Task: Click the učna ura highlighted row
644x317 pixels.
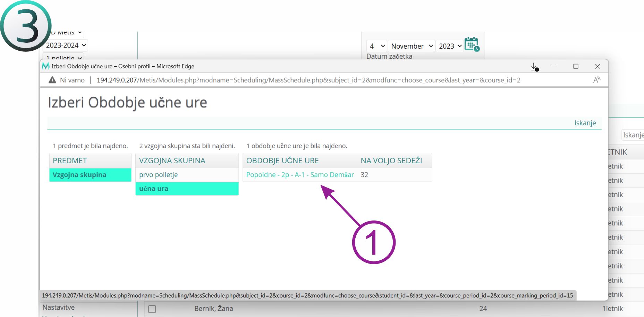Action: click(154, 189)
